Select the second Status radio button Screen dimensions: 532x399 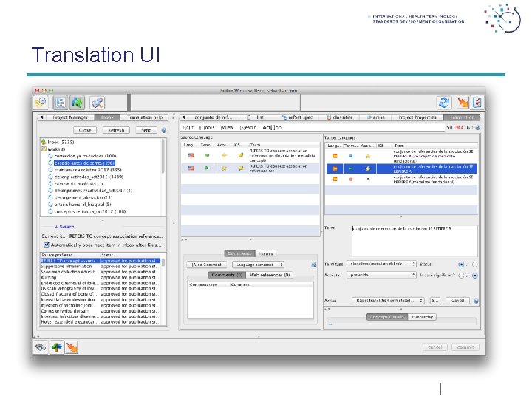click(x=474, y=265)
